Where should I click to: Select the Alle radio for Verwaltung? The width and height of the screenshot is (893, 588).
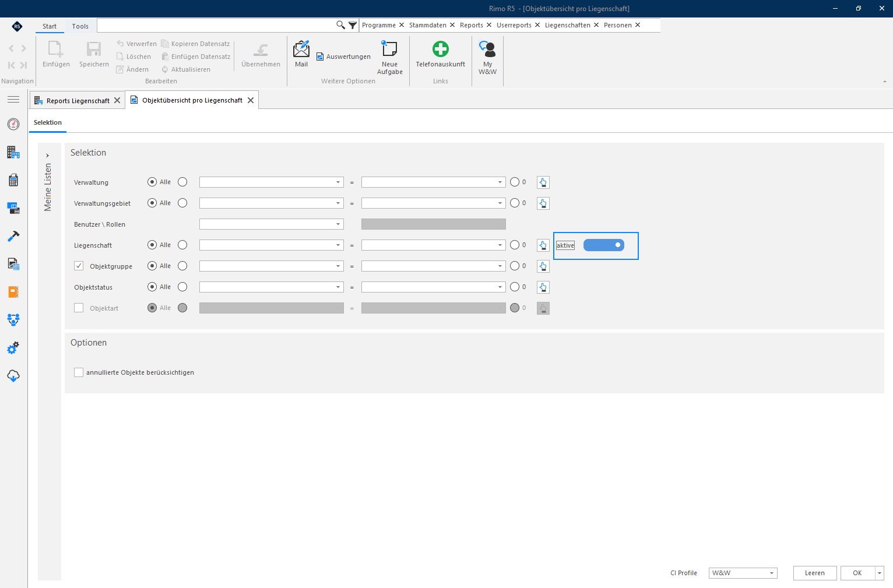click(152, 182)
